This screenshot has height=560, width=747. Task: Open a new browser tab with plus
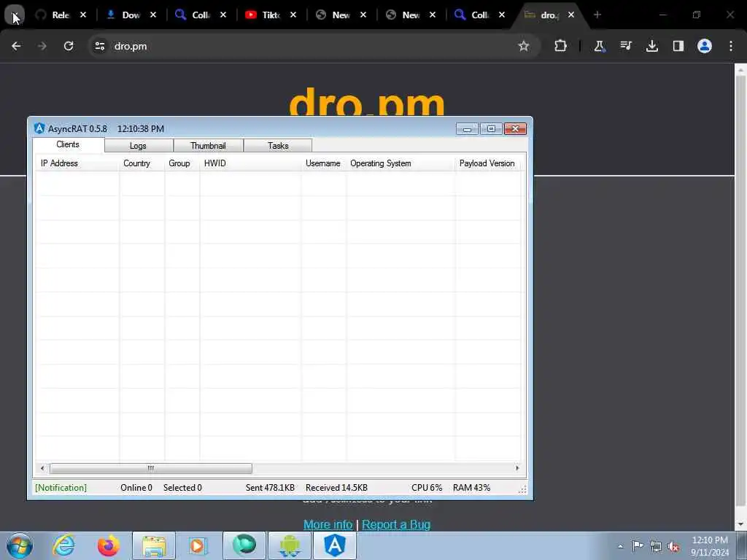(x=597, y=15)
